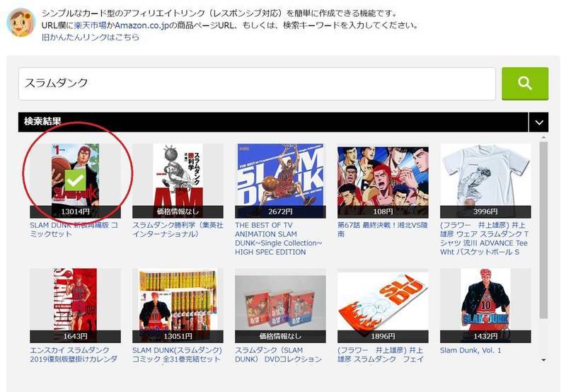Select the white T-shirt product thumbnail

485,180
